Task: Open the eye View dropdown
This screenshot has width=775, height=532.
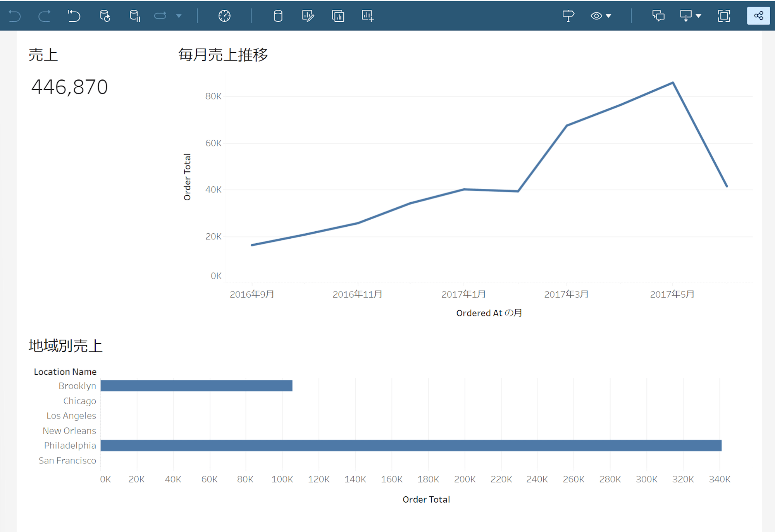Action: tap(600, 16)
